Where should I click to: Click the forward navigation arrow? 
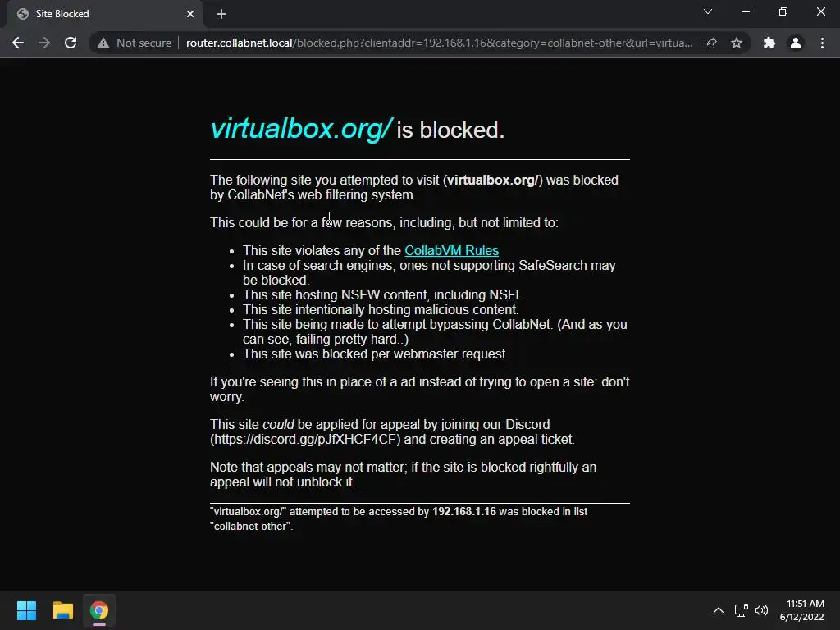coord(44,43)
